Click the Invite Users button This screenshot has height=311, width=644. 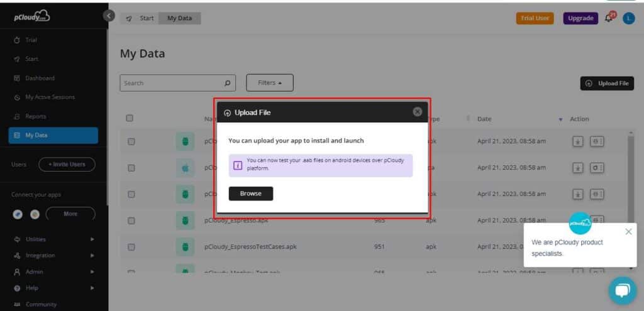(x=67, y=164)
